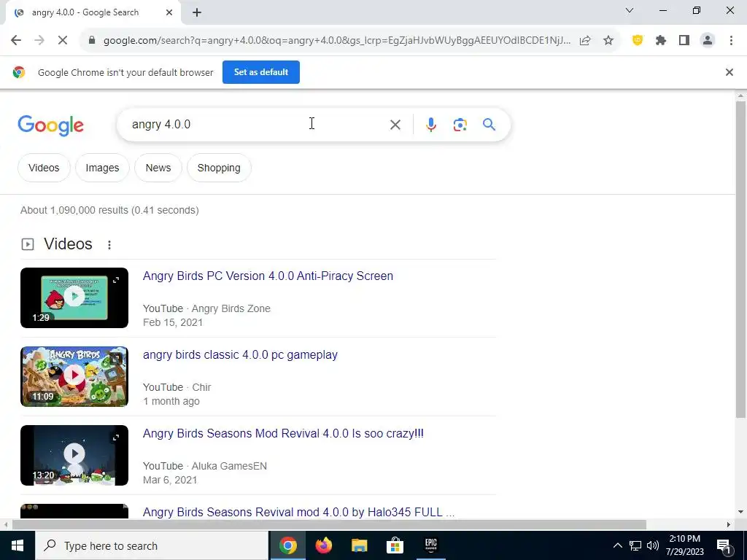Dismiss the default browser notification bar
Image resolution: width=747 pixels, height=560 pixels.
729,72
